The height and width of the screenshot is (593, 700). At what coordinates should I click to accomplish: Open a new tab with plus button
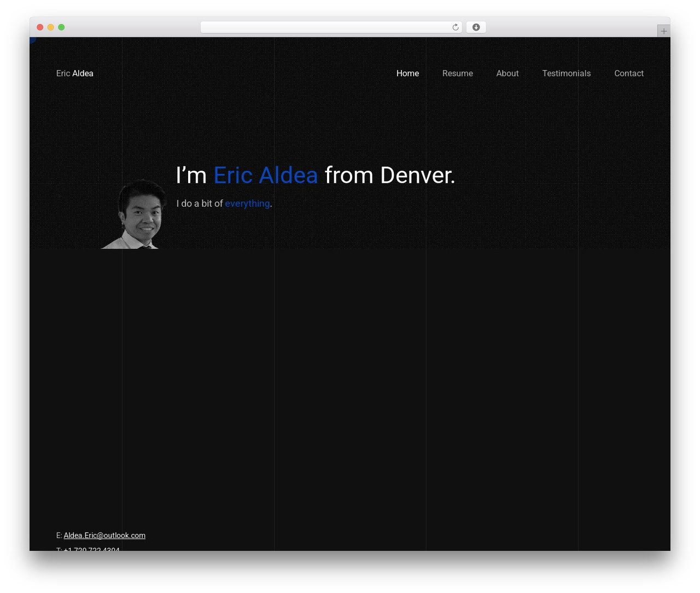click(663, 31)
